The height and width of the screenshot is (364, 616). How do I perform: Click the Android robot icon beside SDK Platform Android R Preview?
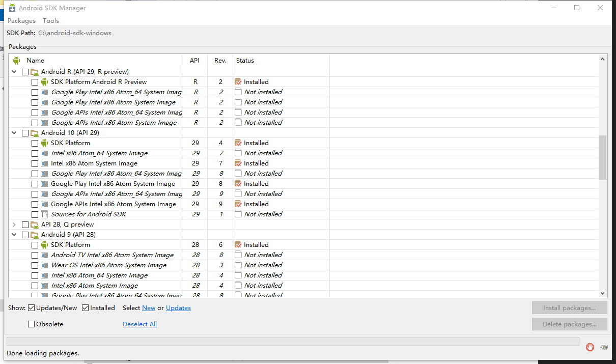(44, 82)
